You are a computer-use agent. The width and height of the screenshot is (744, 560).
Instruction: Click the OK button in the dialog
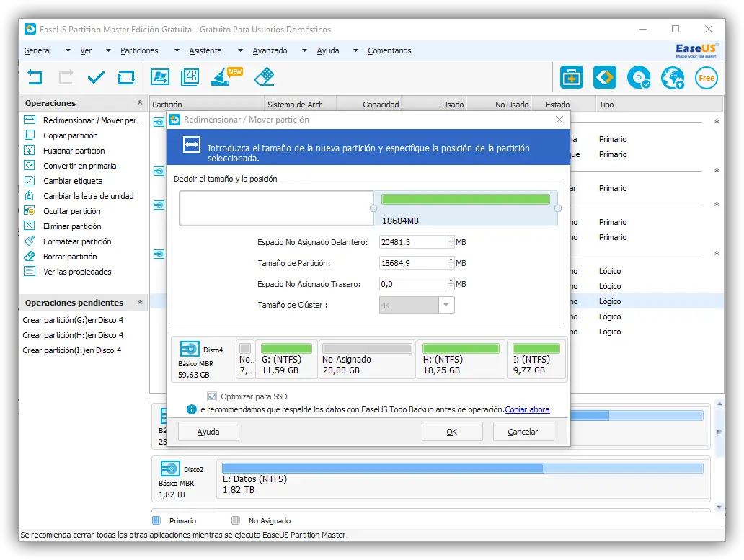451,432
